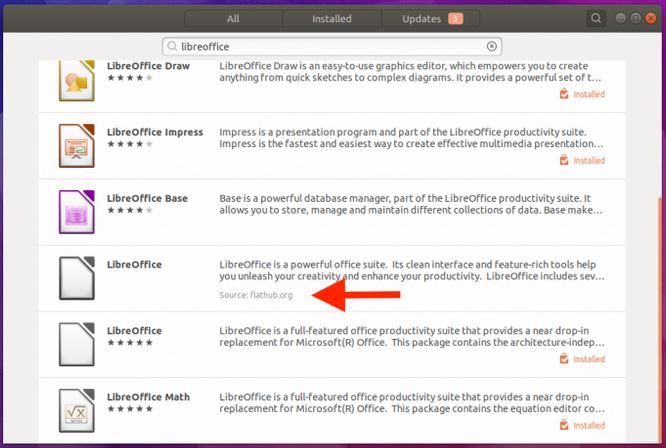Click Installed badge icon for five-star LibreOffice
The height and width of the screenshot is (448, 666).
click(x=564, y=359)
